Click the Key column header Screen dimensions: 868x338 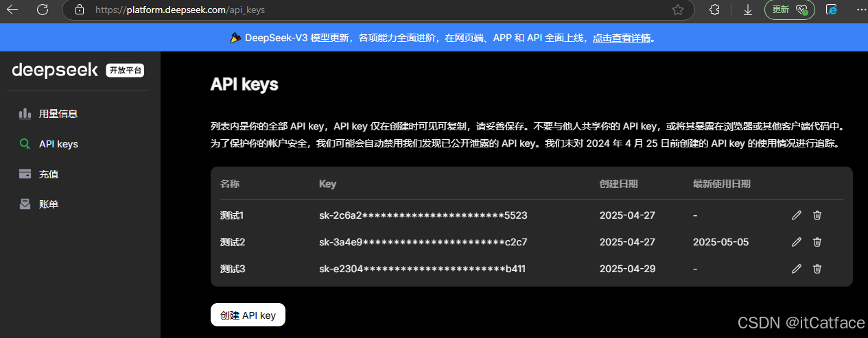click(328, 184)
